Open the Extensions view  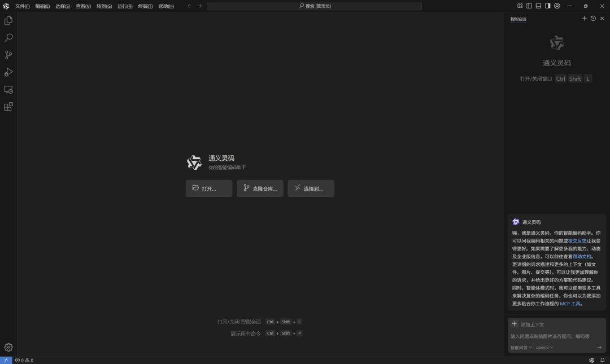(8, 107)
